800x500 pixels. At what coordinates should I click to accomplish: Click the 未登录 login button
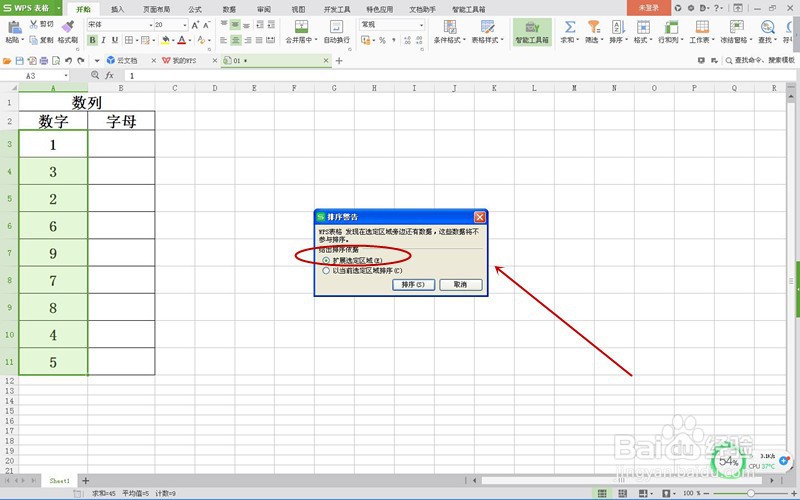click(x=648, y=8)
